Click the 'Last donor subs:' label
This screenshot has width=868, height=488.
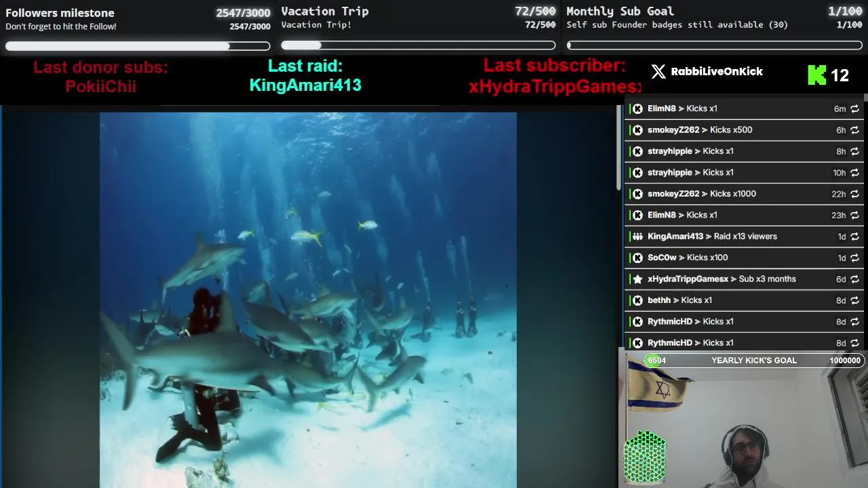click(x=100, y=67)
